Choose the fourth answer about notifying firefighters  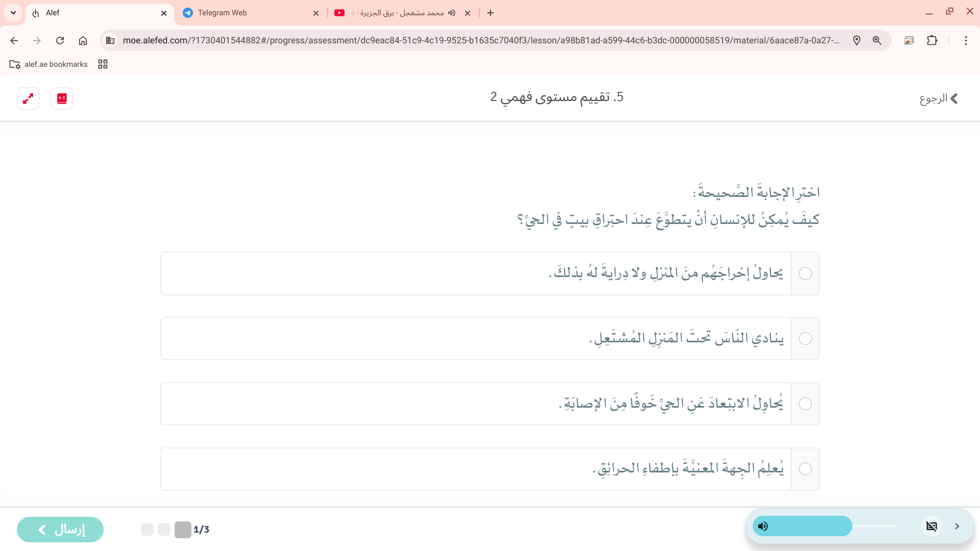click(x=805, y=469)
